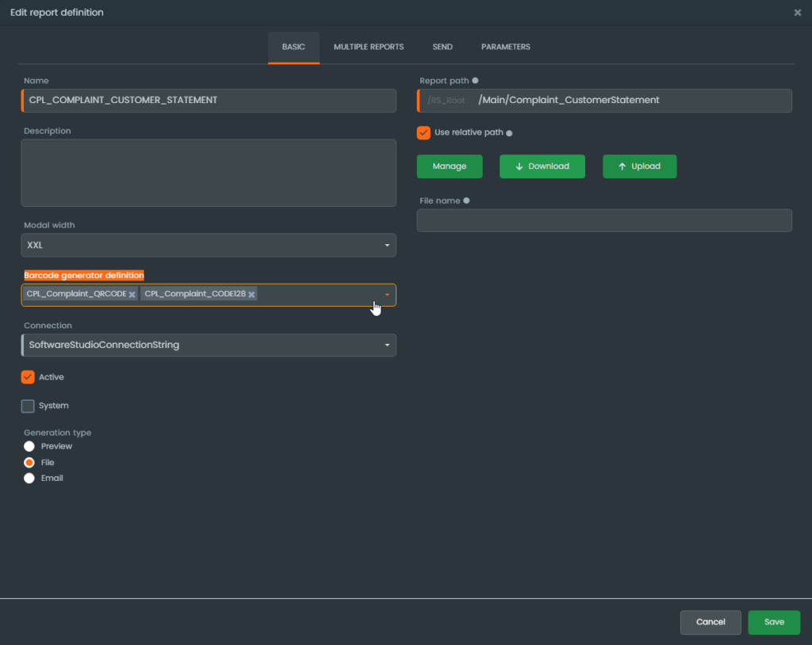Open the Parameters tab

[x=505, y=48]
